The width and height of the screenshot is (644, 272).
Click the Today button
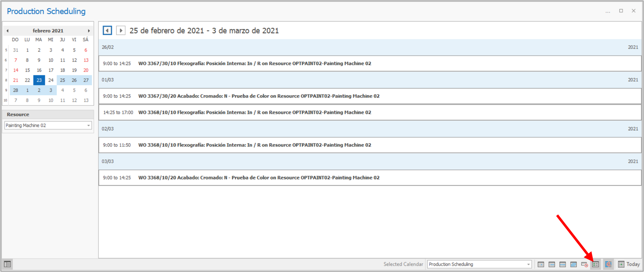pos(629,264)
